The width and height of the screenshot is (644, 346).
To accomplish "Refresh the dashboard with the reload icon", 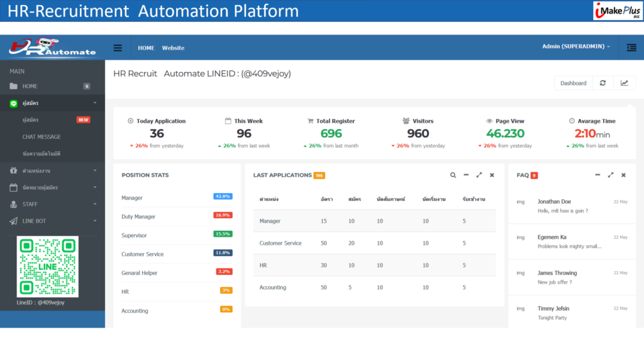I will pyautogui.click(x=602, y=83).
